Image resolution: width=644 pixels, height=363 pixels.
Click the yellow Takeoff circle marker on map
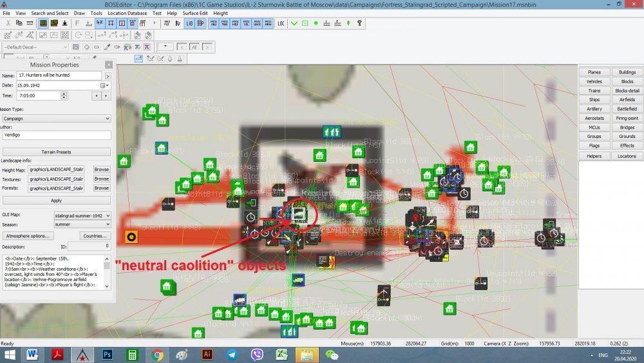[x=131, y=237]
